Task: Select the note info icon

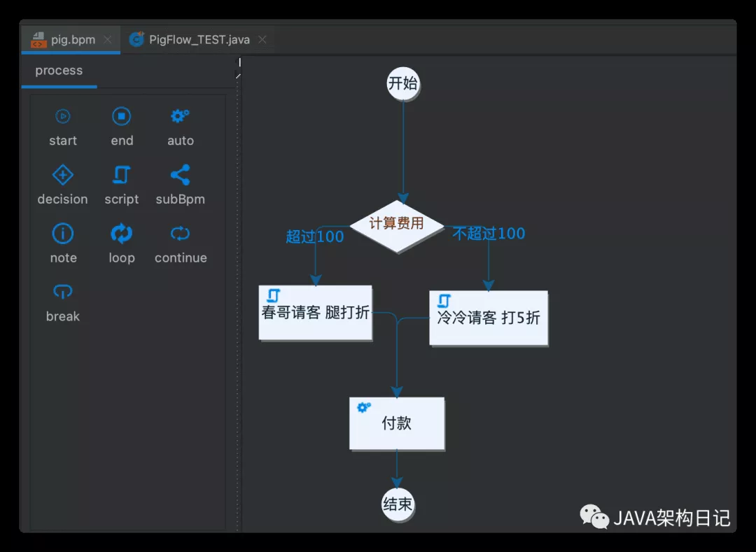Action: [x=63, y=234]
